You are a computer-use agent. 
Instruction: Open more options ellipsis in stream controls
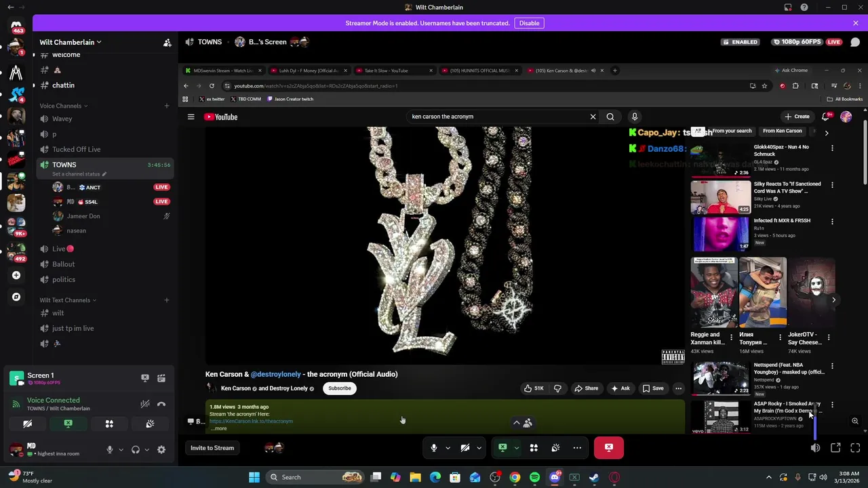click(577, 448)
